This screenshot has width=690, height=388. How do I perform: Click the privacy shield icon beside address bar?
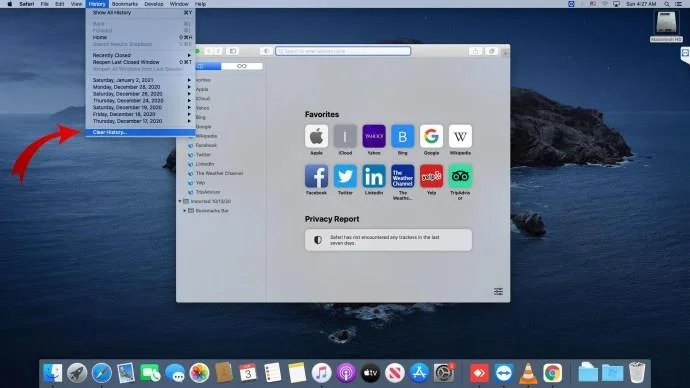point(266,51)
